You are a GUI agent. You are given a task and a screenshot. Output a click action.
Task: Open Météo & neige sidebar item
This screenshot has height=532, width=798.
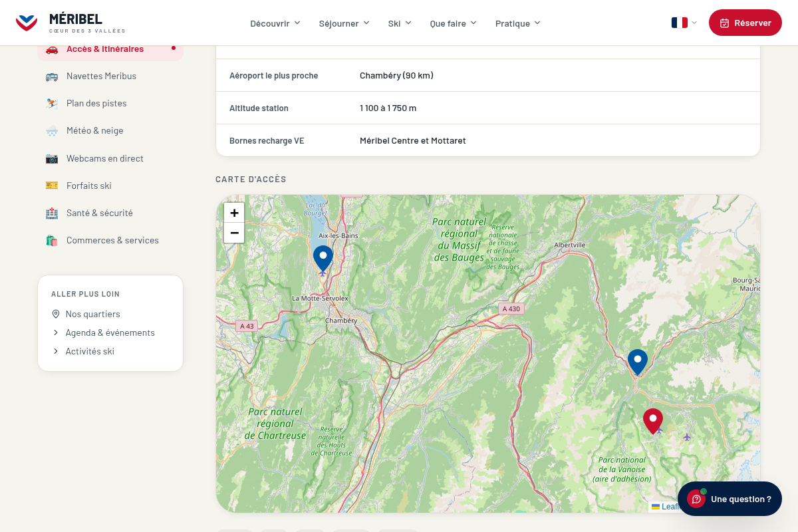coord(110,131)
